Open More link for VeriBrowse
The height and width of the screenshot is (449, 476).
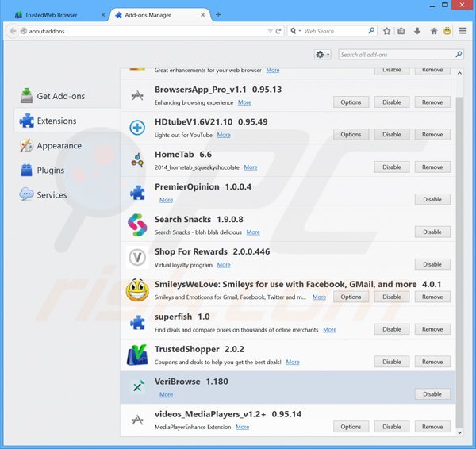click(x=166, y=394)
